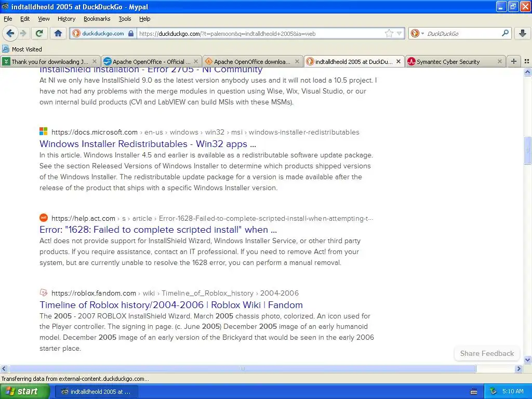Open the History menu
The image size is (532, 399).
coord(66,19)
